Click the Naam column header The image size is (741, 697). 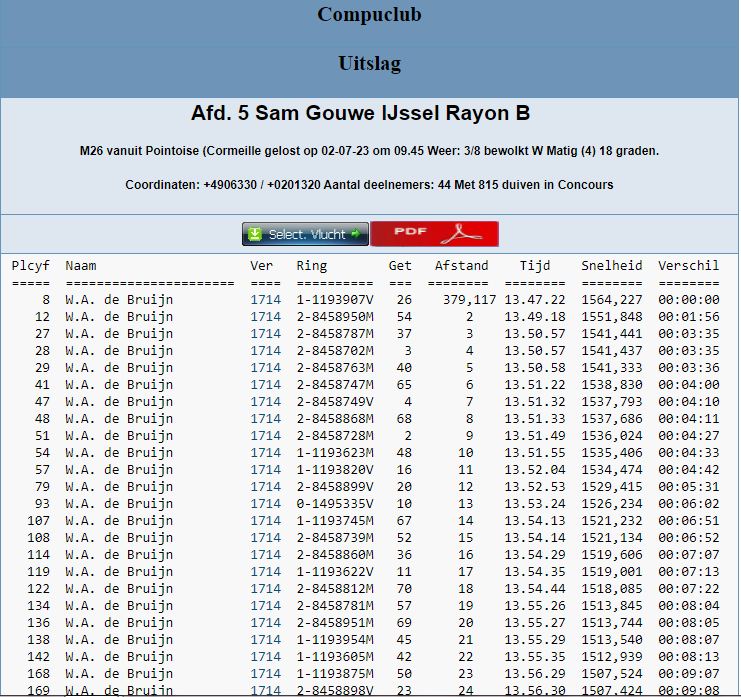click(x=81, y=266)
